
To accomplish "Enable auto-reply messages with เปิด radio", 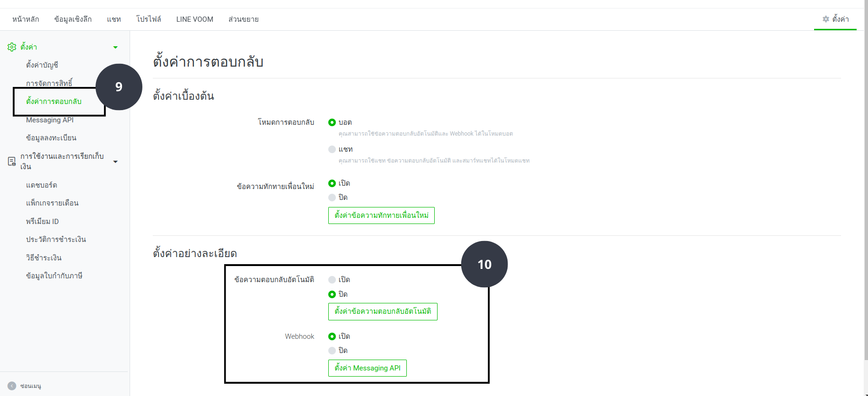I will click(x=332, y=280).
